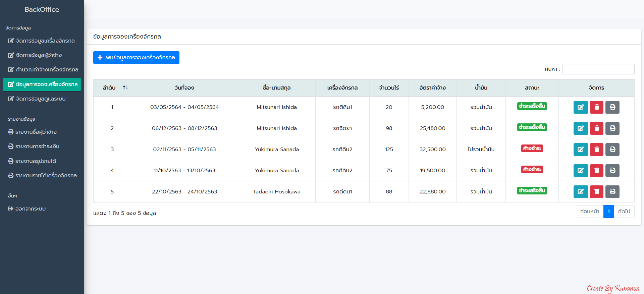Print the booking in row 5

tap(612, 192)
